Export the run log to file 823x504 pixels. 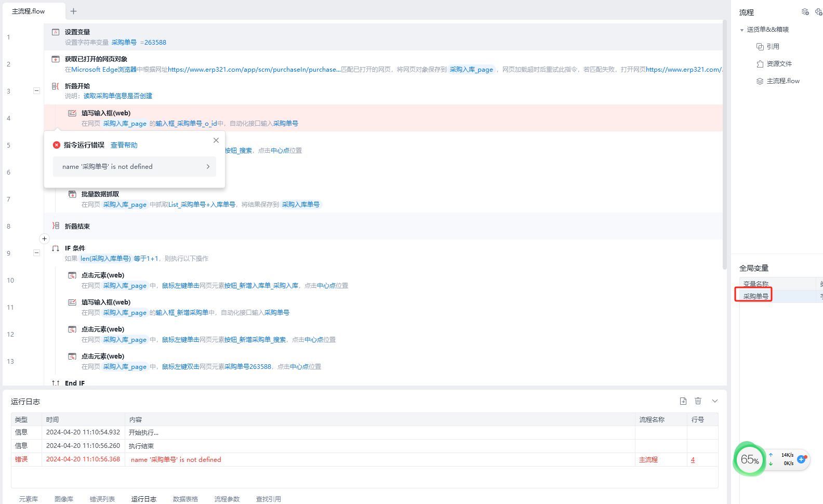point(683,401)
